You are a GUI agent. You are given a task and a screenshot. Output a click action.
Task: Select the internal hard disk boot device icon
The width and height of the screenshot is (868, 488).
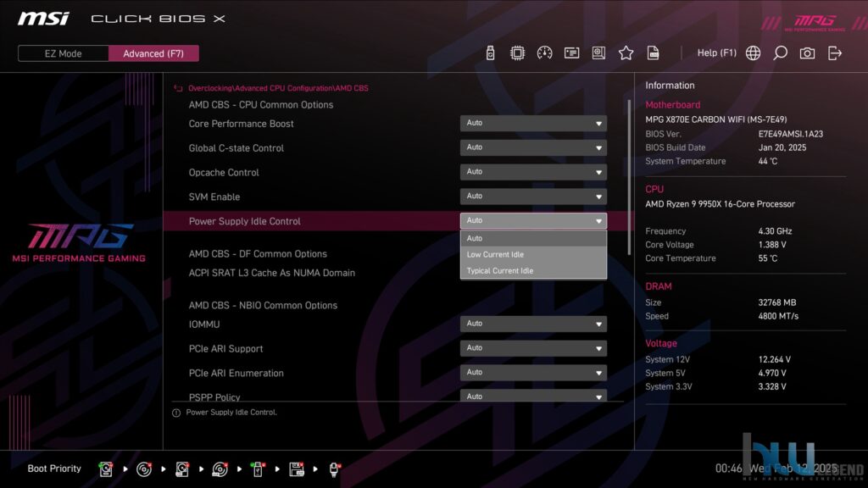click(x=106, y=469)
